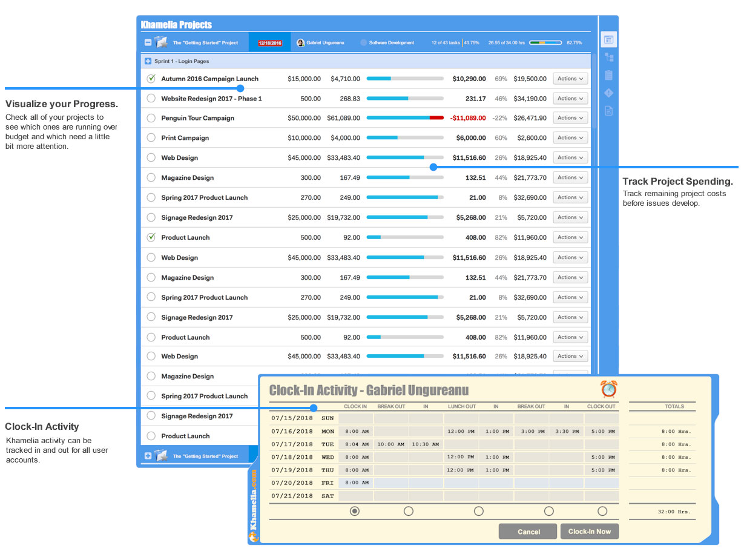Click the 8:04 AM clock-in field for Tuesday
The width and height of the screenshot is (744, 560).
(355, 444)
